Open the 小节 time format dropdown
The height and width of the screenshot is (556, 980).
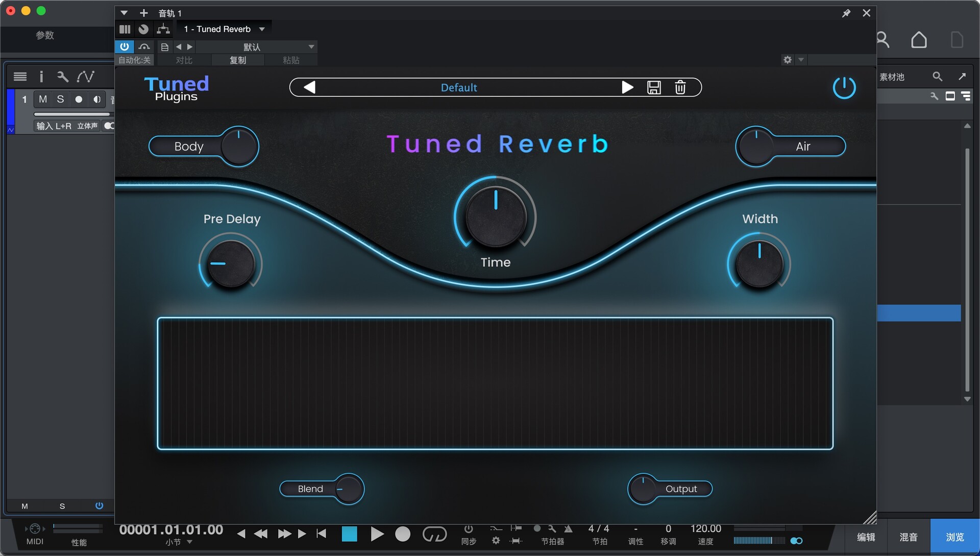click(179, 542)
